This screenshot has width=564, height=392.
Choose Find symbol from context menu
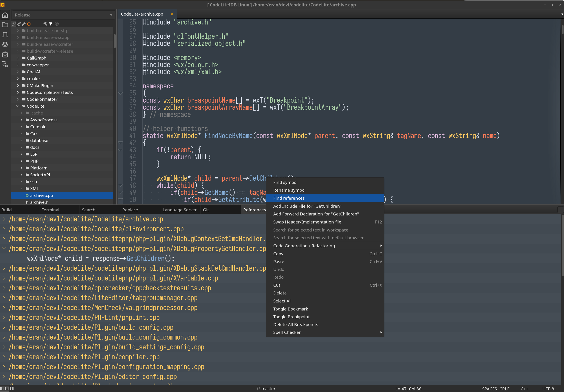325,182
